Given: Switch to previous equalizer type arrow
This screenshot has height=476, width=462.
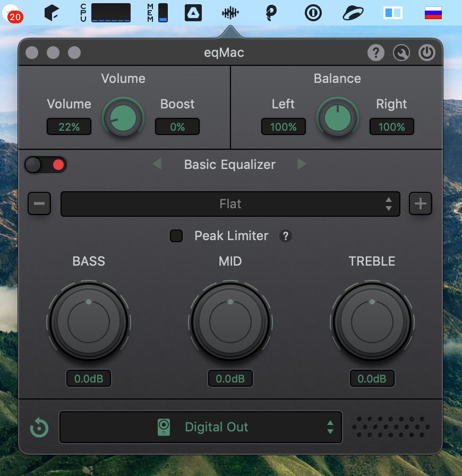Looking at the screenshot, I should point(157,164).
